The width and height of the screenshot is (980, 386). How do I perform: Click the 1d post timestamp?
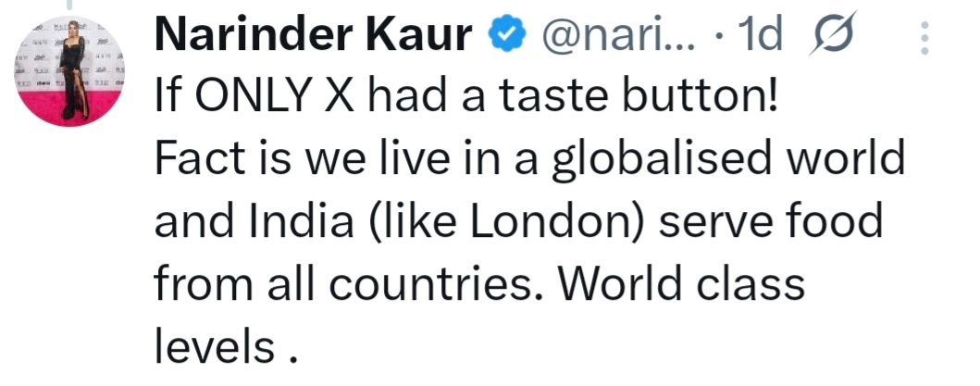756,37
